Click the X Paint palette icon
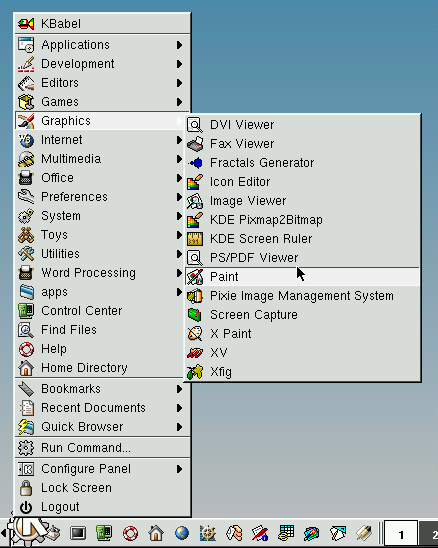Viewport: 438px width, 548px height. [195, 334]
